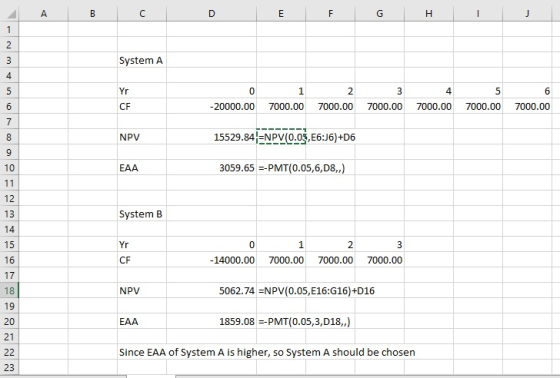
Task: Click cell F16 with 7000.00
Action: [x=330, y=260]
